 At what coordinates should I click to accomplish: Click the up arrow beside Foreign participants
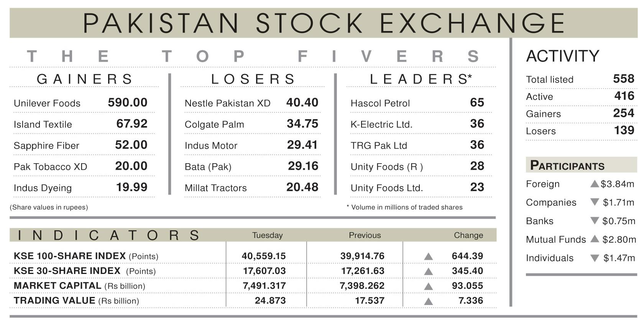pyautogui.click(x=595, y=184)
